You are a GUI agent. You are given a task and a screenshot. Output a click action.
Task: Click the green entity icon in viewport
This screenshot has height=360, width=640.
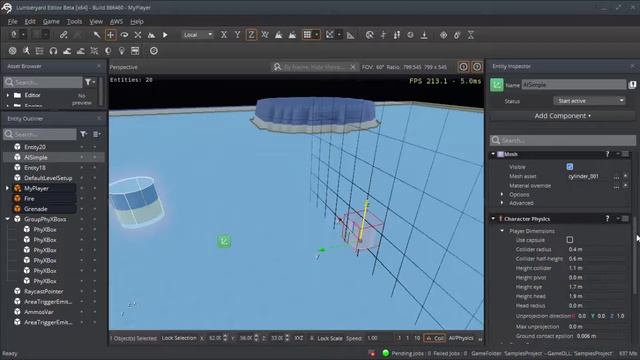pos(224,241)
